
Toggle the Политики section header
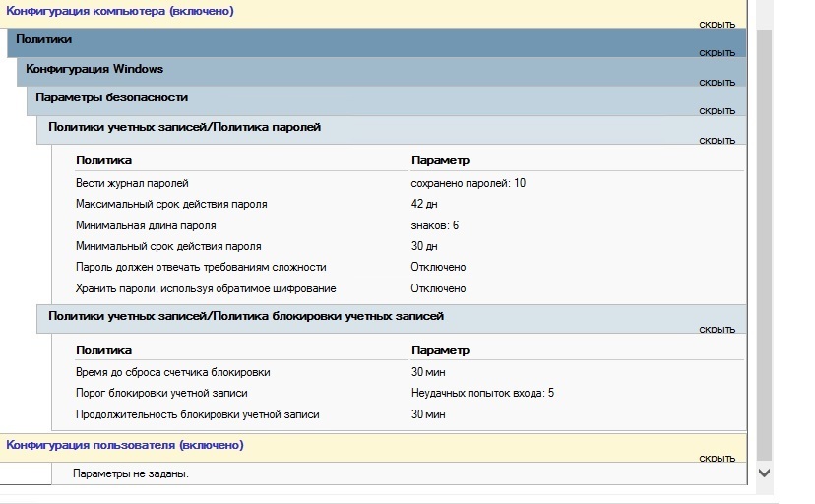pos(44,39)
